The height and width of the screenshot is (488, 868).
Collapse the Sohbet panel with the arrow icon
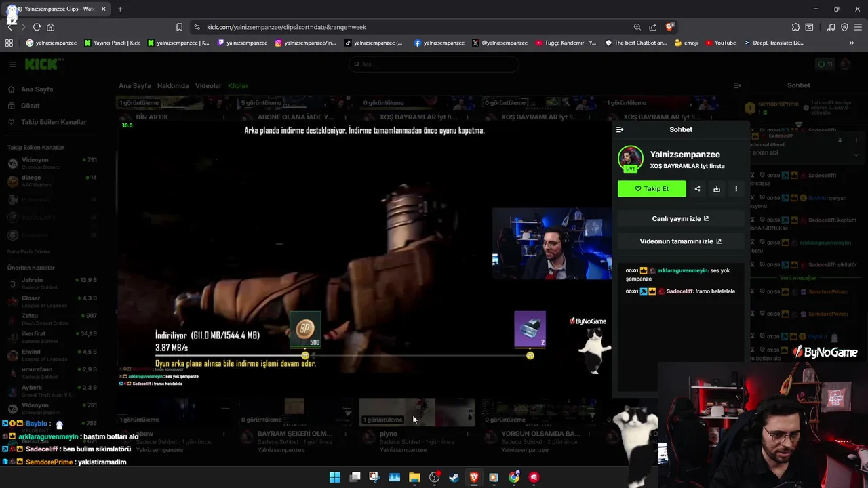coord(620,129)
